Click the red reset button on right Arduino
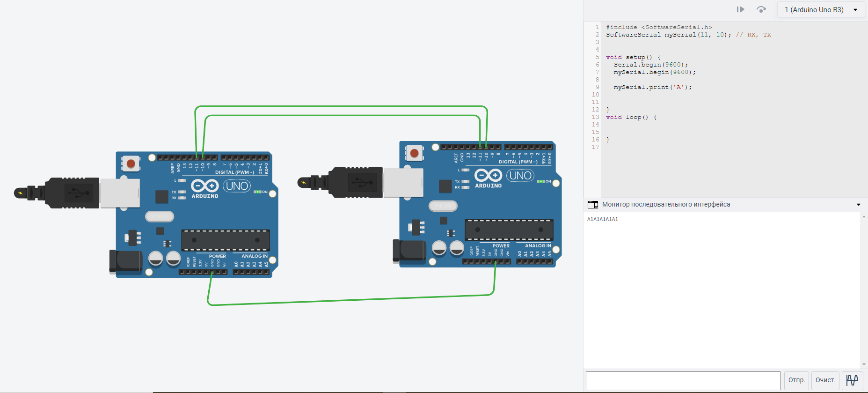 (x=414, y=153)
